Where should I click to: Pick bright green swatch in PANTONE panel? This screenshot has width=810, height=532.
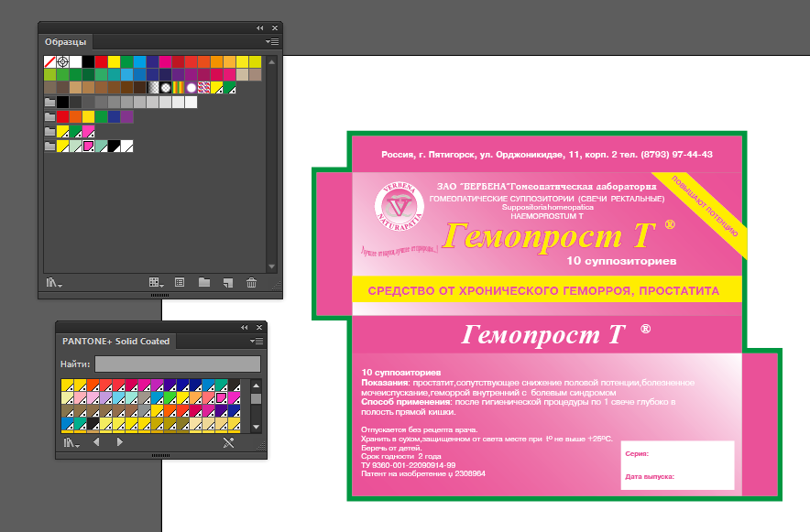[170, 397]
